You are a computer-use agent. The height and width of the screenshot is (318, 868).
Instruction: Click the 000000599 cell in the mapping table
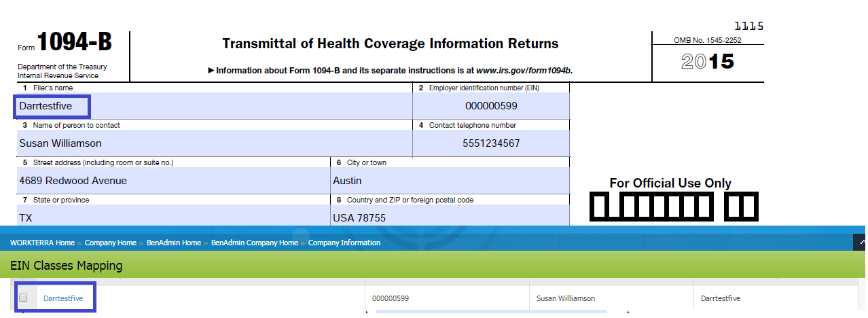(391, 298)
